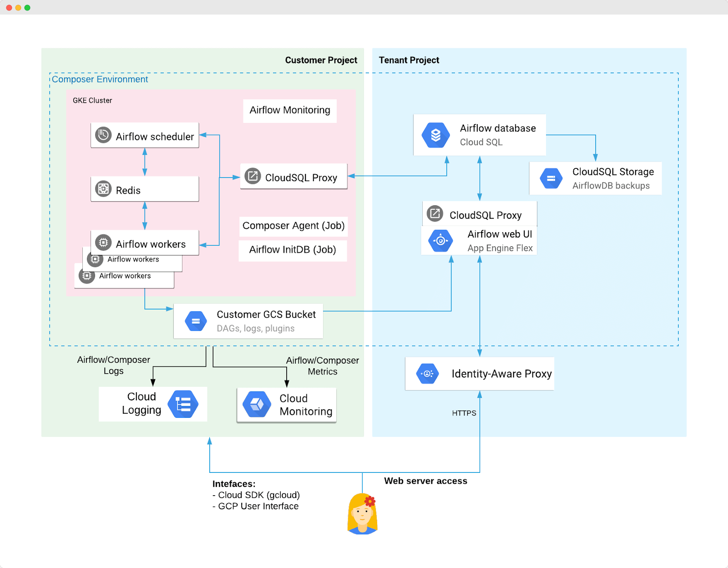
Task: Click the front Airflow workers CPU icon
Action: pyautogui.click(x=103, y=243)
